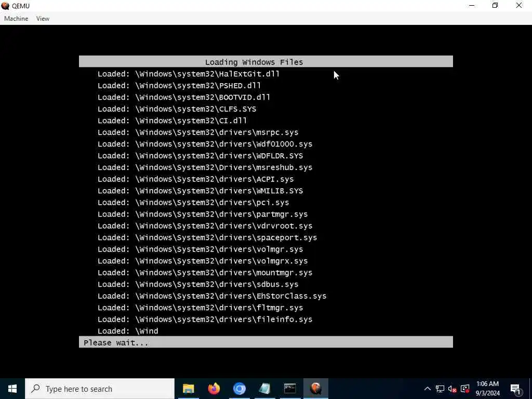The height and width of the screenshot is (399, 532).
Task: Click the sdbus.sys loaded line
Action: tap(198, 285)
